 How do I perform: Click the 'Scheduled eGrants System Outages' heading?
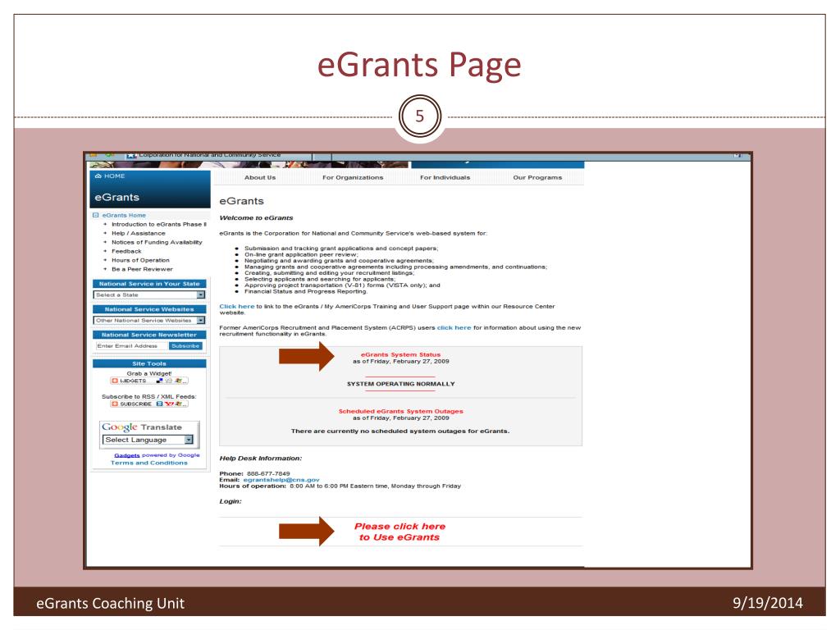(400, 412)
